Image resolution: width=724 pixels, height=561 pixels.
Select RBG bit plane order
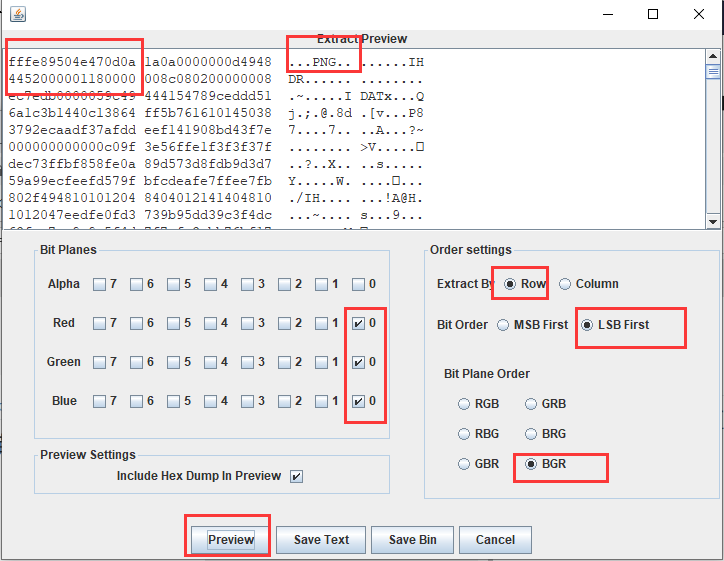[464, 434]
